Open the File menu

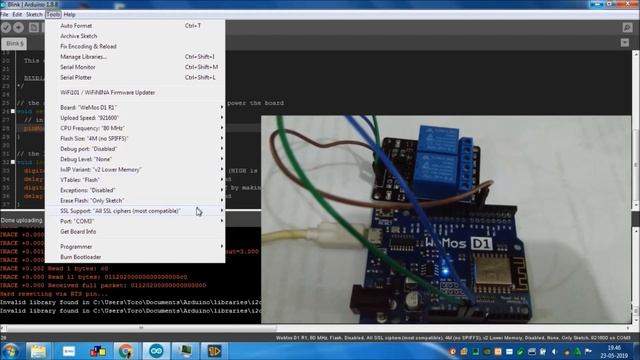(x=4, y=14)
